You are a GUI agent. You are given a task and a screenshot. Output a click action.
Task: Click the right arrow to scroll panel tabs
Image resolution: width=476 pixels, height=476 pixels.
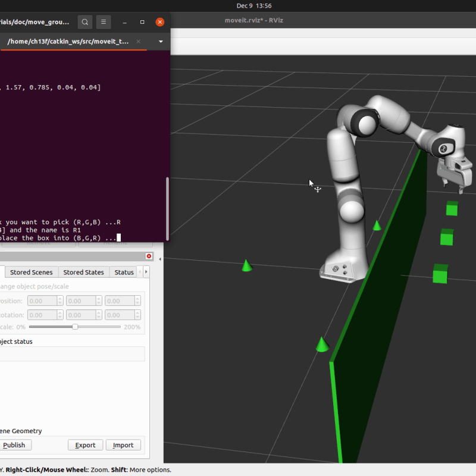pyautogui.click(x=146, y=271)
